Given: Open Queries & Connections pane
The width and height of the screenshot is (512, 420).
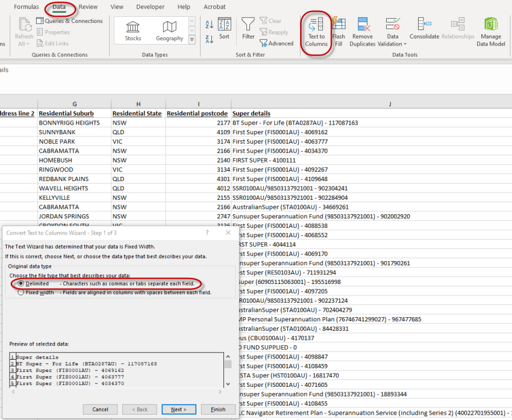Looking at the screenshot, I should coord(69,21).
